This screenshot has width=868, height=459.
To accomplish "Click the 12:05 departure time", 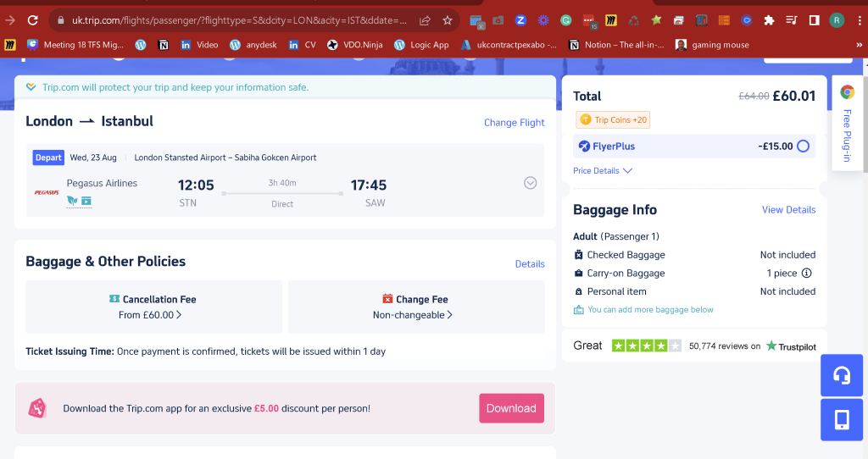I will pyautogui.click(x=196, y=185).
